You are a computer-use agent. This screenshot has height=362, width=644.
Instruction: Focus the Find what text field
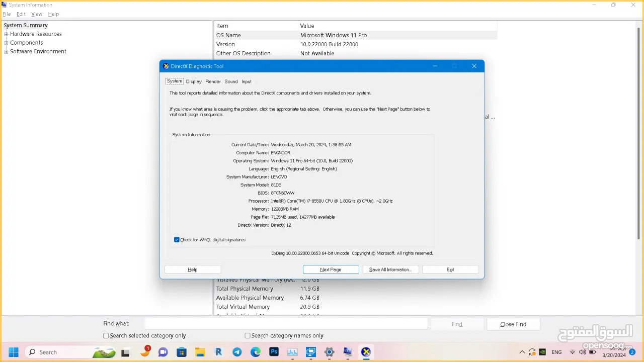(286, 324)
